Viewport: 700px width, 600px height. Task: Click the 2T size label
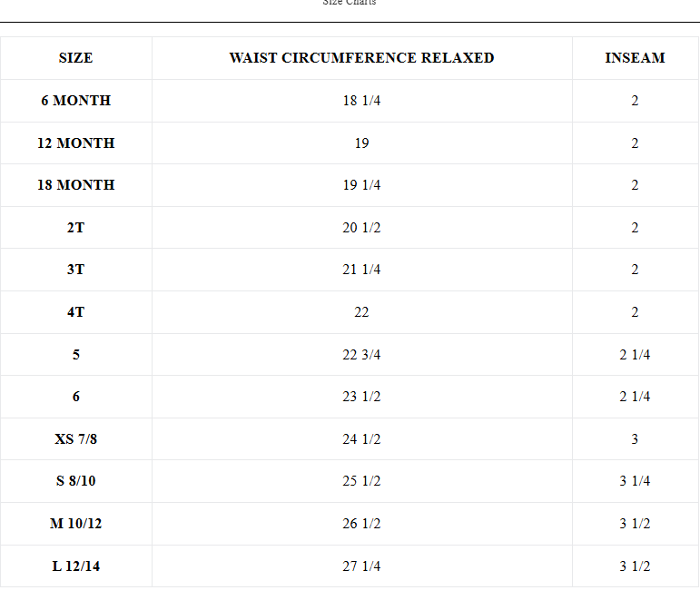[76, 228]
